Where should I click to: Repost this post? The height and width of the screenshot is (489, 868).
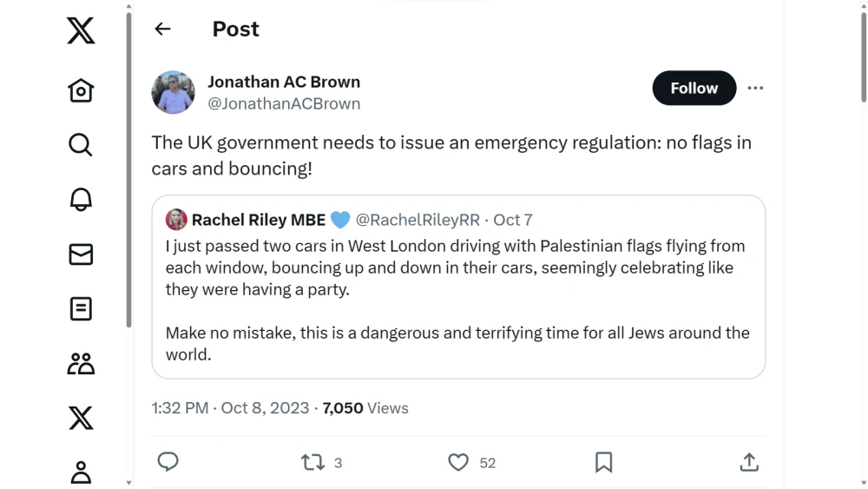coord(312,462)
